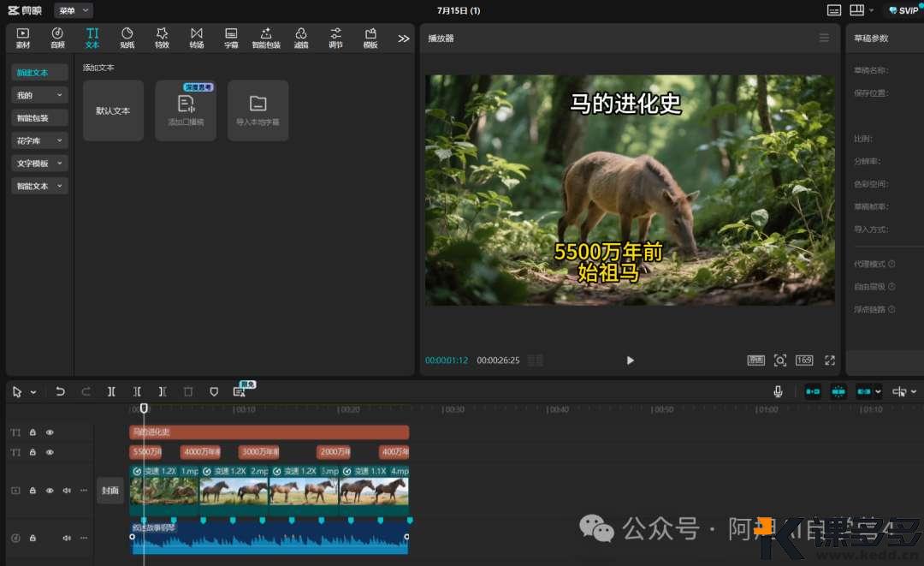This screenshot has height=566, width=924.
Task: Toggle main track magnet
Action: point(813,391)
